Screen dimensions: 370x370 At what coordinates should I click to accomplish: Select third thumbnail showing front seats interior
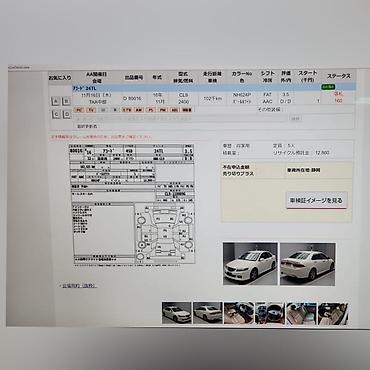click(239, 313)
